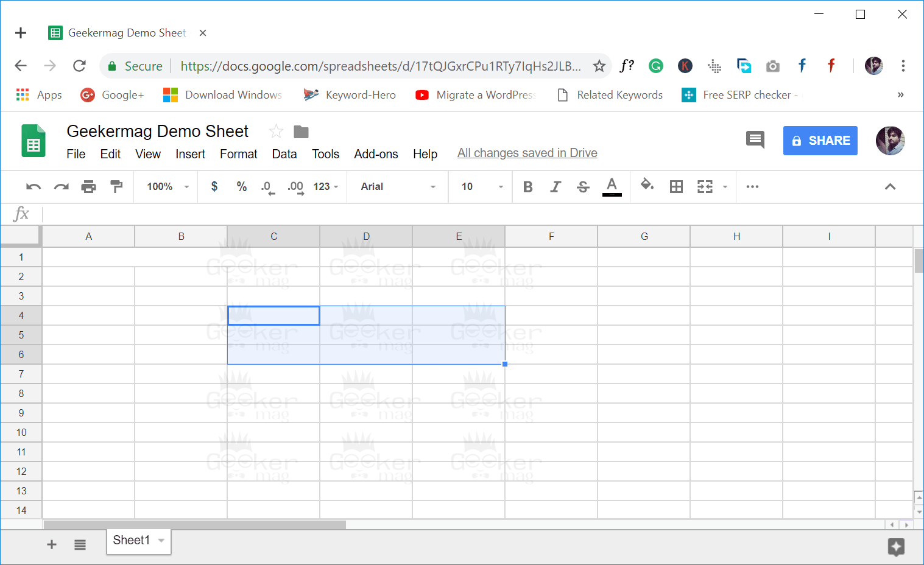Toggle italic formatting

pos(555,187)
